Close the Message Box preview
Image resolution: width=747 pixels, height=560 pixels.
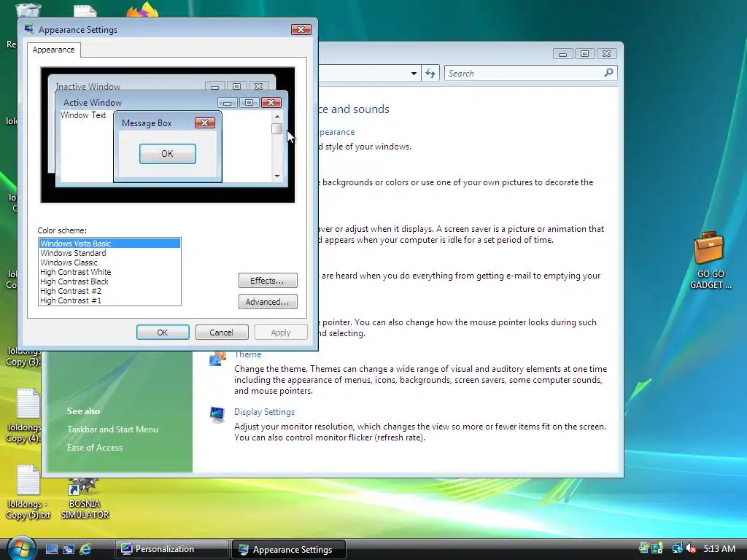coord(205,122)
